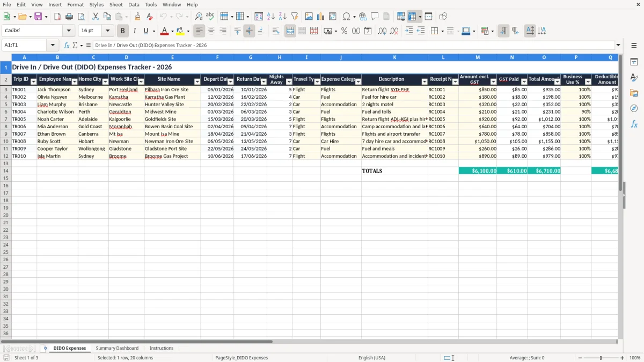Open the Description column filter dropdown
Viewport: 644px width, 362px height.
[x=425, y=82]
